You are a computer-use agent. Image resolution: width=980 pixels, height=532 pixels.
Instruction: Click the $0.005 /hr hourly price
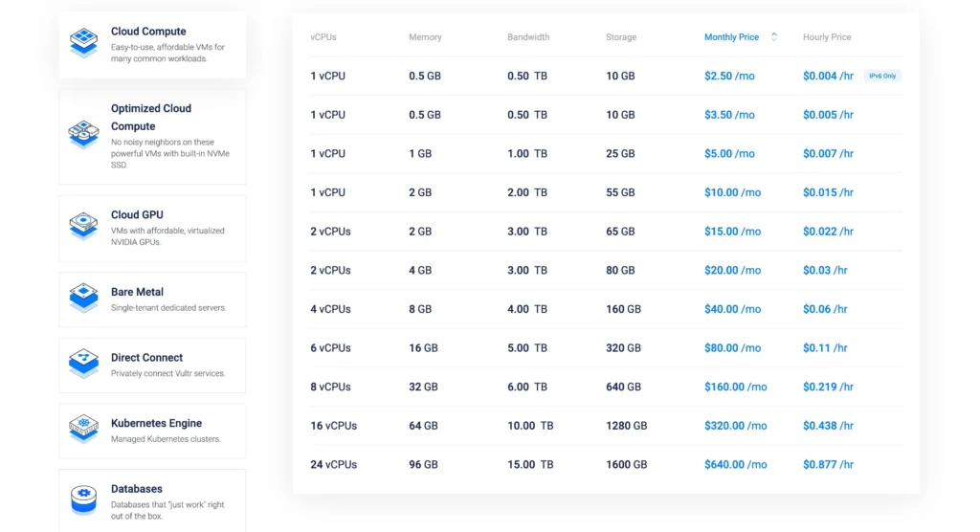tap(828, 115)
